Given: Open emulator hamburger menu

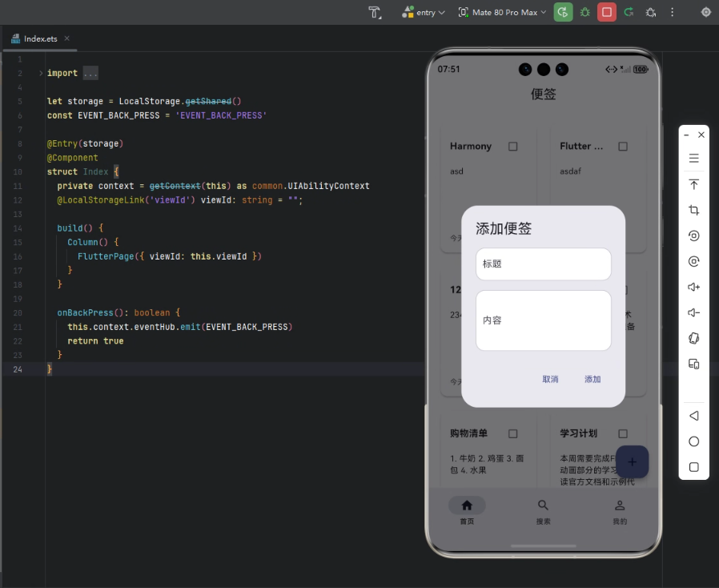Looking at the screenshot, I should pyautogui.click(x=694, y=159).
